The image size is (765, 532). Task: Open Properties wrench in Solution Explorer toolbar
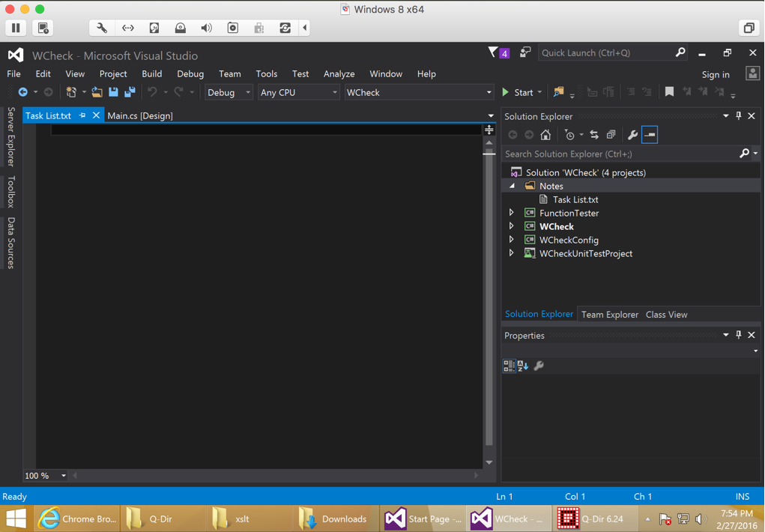pos(632,135)
